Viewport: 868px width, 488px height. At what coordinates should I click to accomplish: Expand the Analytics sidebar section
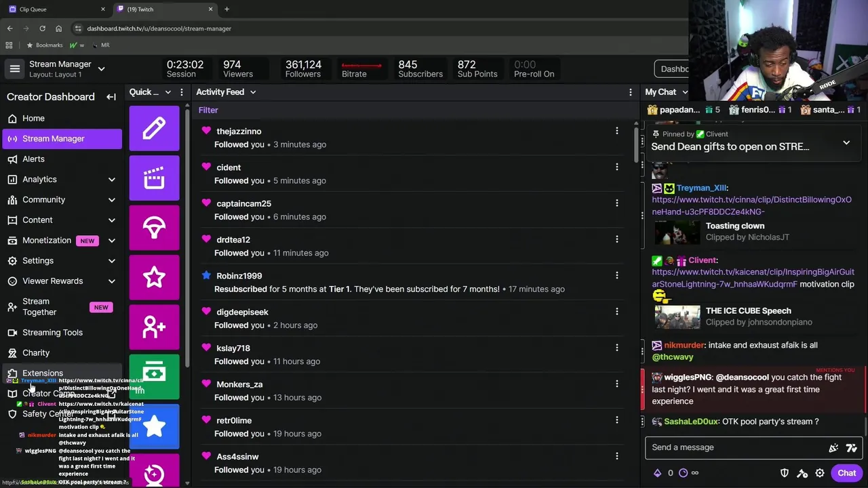pos(112,180)
